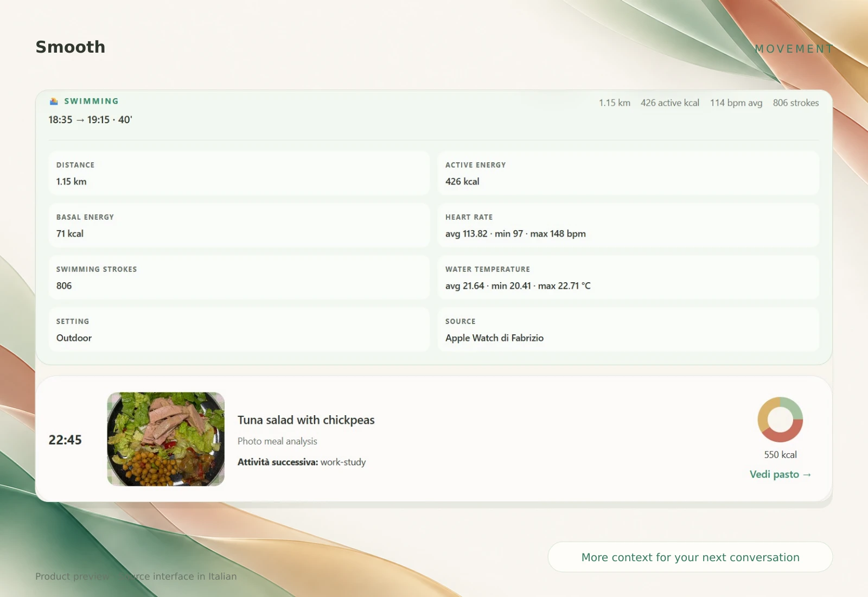Open the Vedi pasto link
Image resolution: width=868 pixels, height=597 pixels.
[x=780, y=474]
